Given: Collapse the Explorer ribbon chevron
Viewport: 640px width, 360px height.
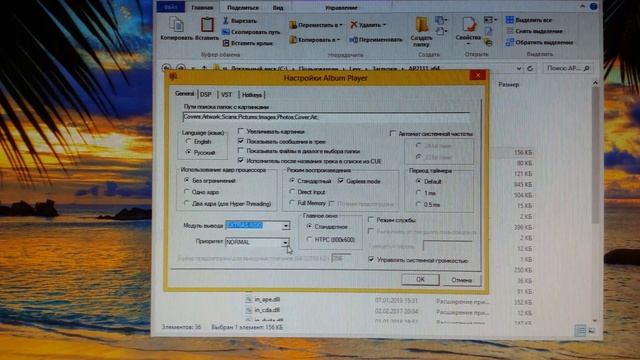Looking at the screenshot, I should point(582,6).
